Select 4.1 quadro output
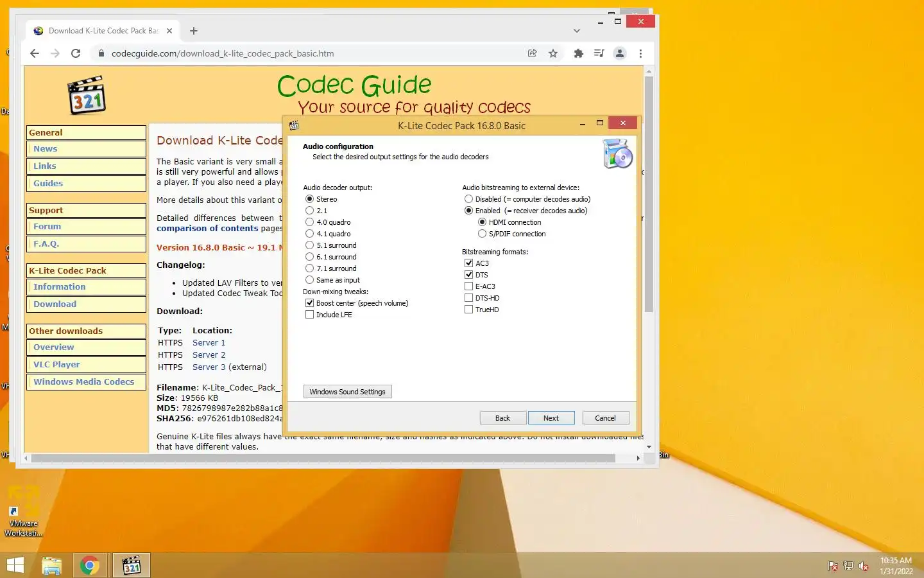 328,234
